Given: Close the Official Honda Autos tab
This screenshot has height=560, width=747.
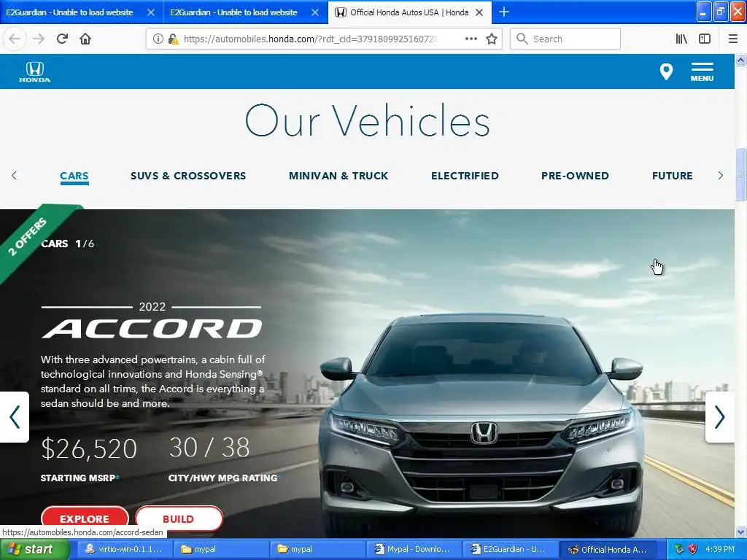Looking at the screenshot, I should tap(479, 12).
